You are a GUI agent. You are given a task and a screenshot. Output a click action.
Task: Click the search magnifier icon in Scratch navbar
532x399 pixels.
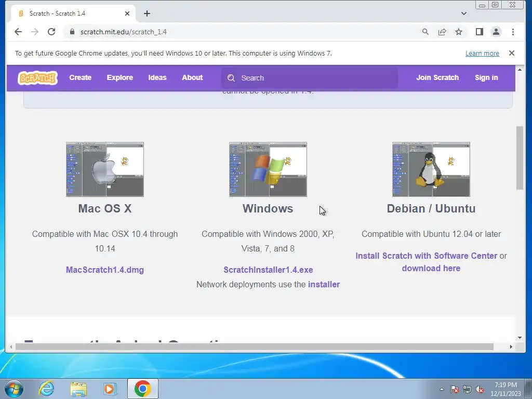[x=231, y=78]
